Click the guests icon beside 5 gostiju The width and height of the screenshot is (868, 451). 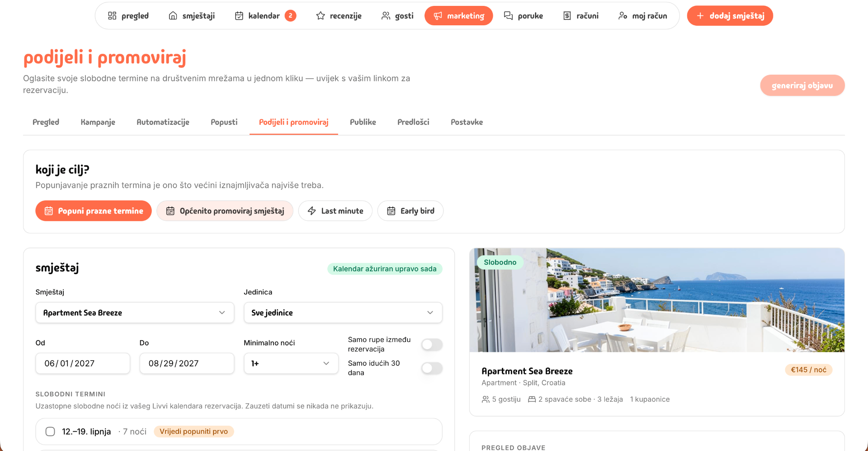tap(486, 399)
